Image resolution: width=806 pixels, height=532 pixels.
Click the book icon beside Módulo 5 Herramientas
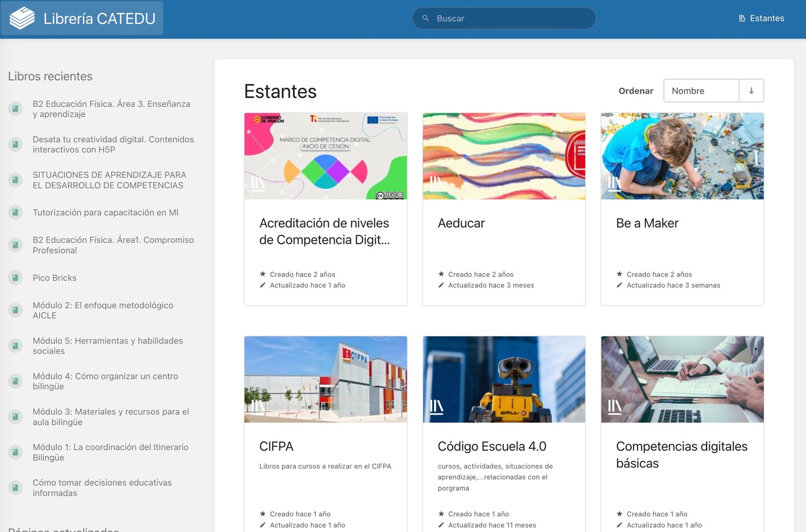[15, 346]
